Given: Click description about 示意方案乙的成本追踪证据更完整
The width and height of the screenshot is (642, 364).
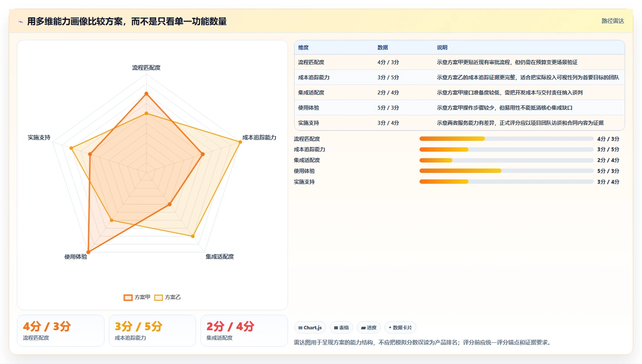Looking at the screenshot, I should click(x=528, y=78).
